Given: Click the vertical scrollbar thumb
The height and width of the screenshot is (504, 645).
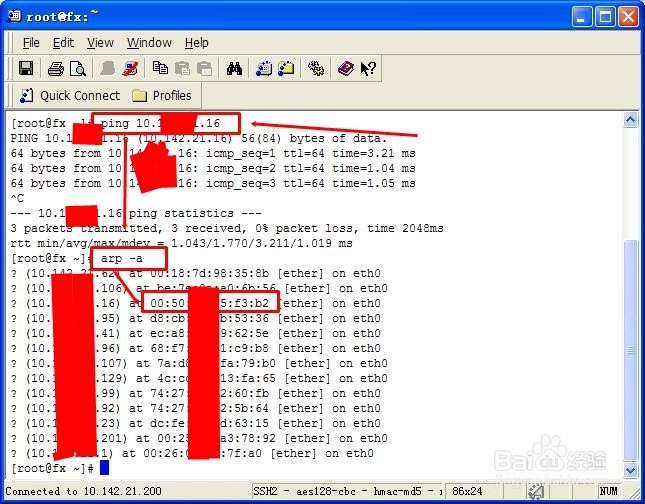Looking at the screenshot, I should click(631, 350).
